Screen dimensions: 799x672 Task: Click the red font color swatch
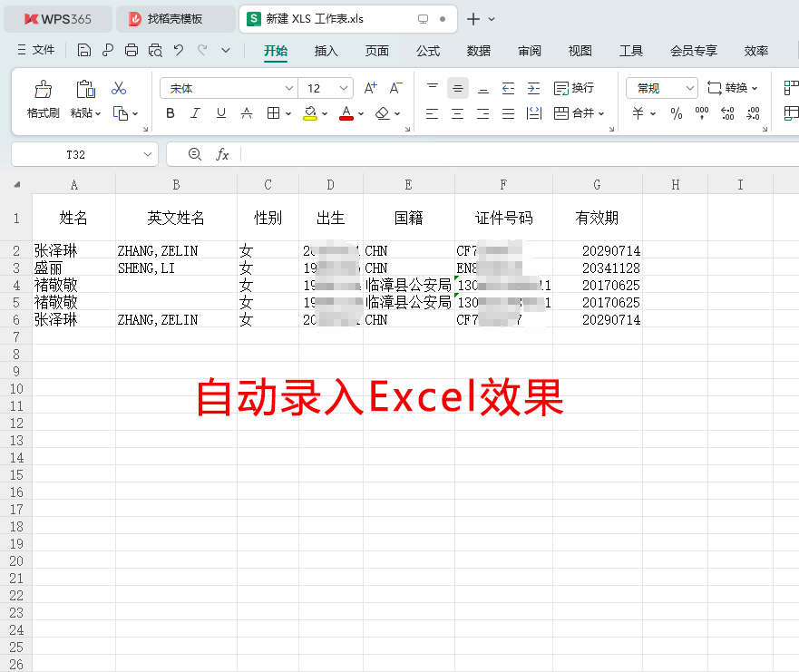347,119
